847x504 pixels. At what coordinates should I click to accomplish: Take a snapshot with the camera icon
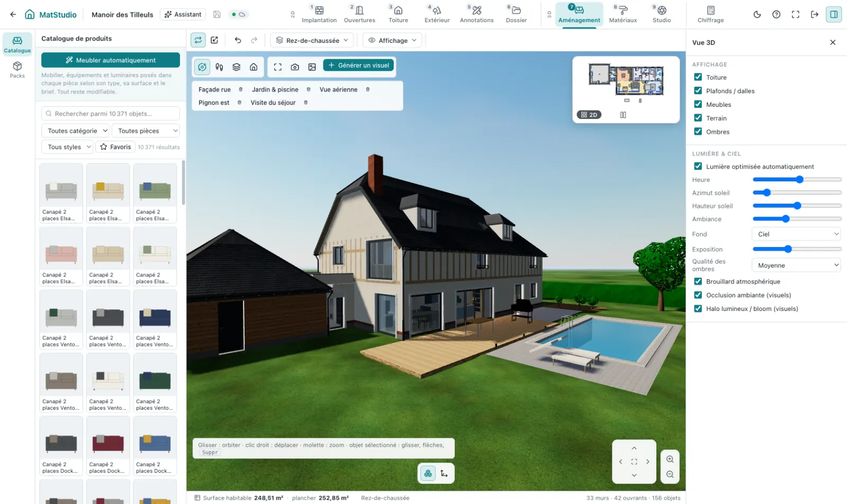[295, 67]
